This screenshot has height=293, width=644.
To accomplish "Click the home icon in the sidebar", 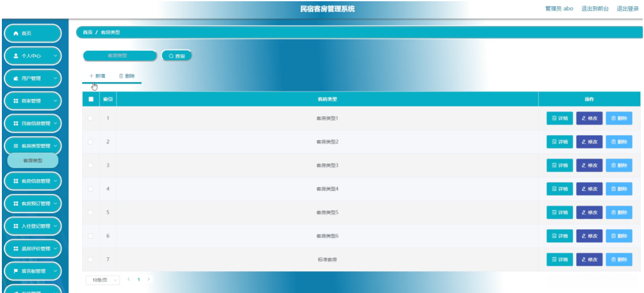I will pyautogui.click(x=16, y=33).
